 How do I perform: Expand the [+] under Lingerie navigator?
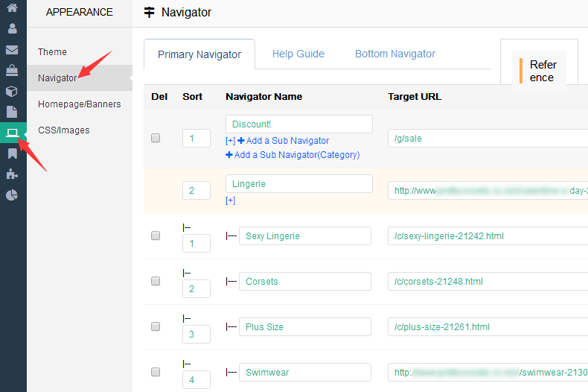[x=230, y=200]
